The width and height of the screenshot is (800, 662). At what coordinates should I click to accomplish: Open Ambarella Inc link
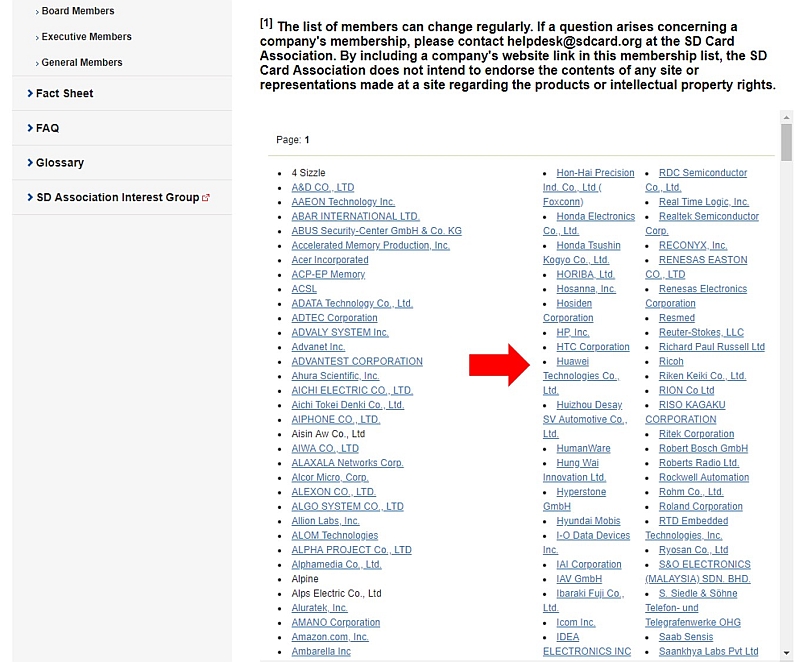(x=321, y=651)
